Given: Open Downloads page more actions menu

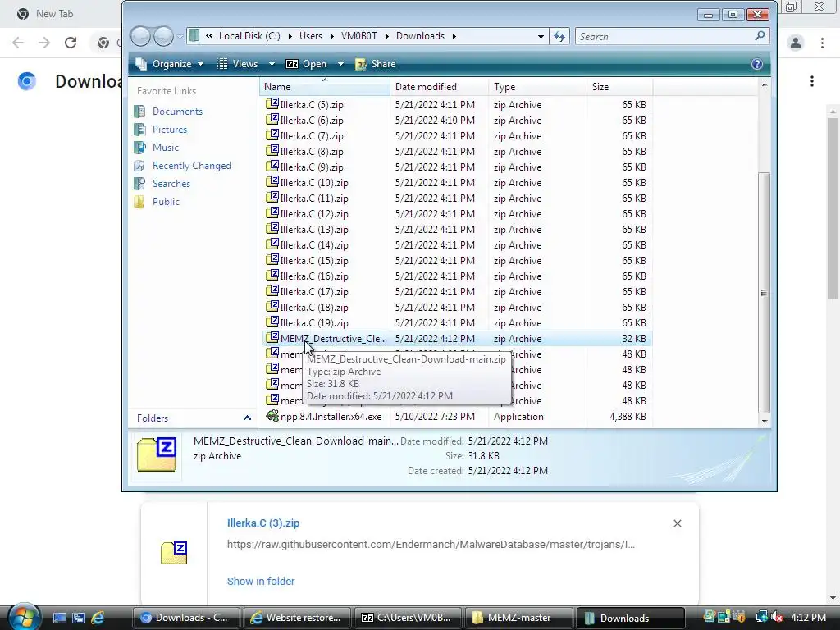Looking at the screenshot, I should (812, 81).
